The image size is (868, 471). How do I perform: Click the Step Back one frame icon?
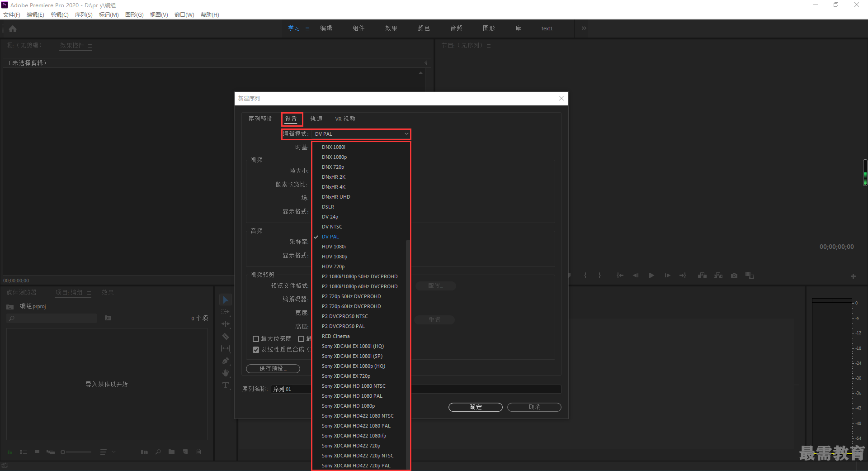636,275
